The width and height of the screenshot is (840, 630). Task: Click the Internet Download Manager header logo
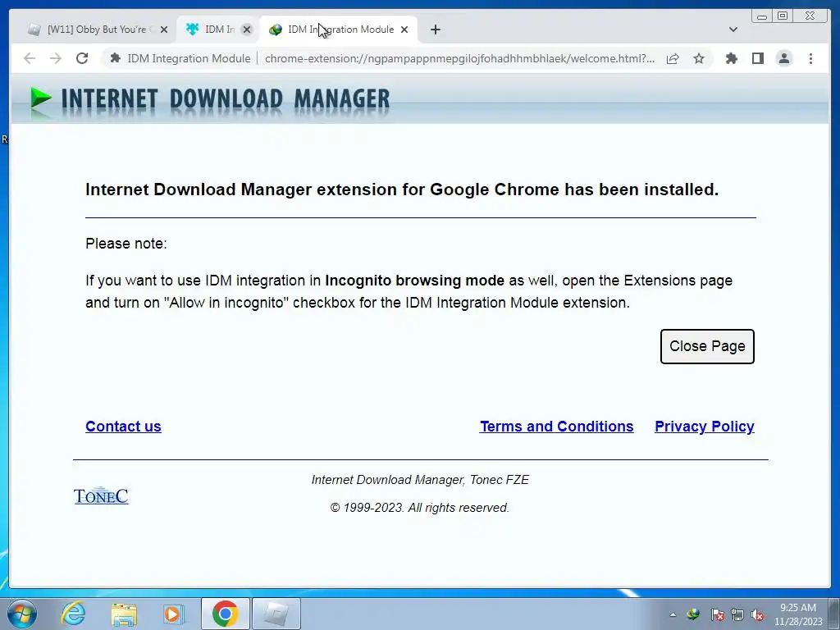point(210,100)
